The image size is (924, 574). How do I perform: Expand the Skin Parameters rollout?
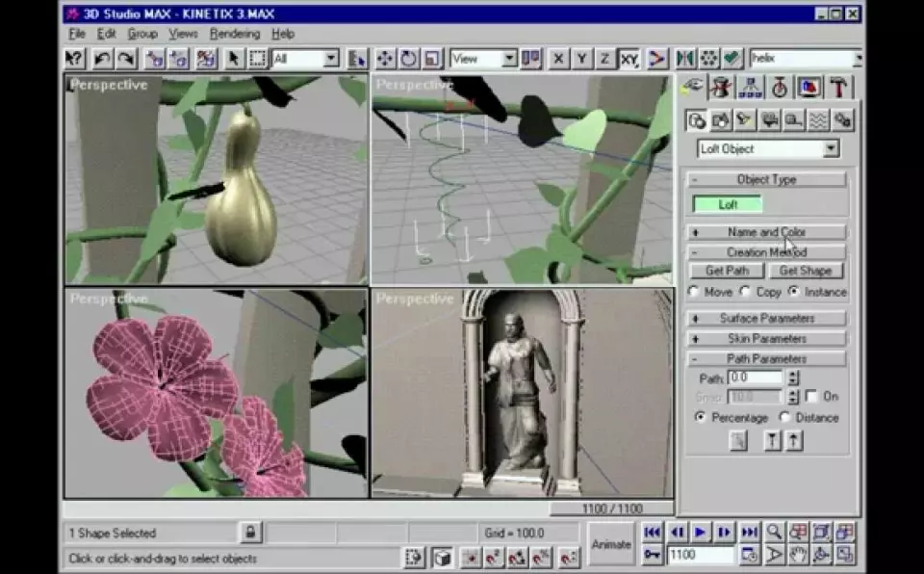(766, 339)
